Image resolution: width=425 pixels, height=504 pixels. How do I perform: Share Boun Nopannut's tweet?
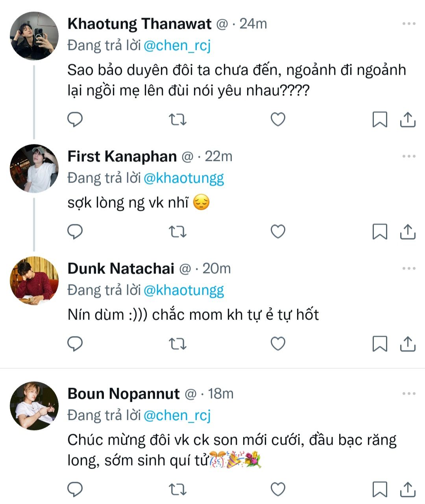coord(408,489)
